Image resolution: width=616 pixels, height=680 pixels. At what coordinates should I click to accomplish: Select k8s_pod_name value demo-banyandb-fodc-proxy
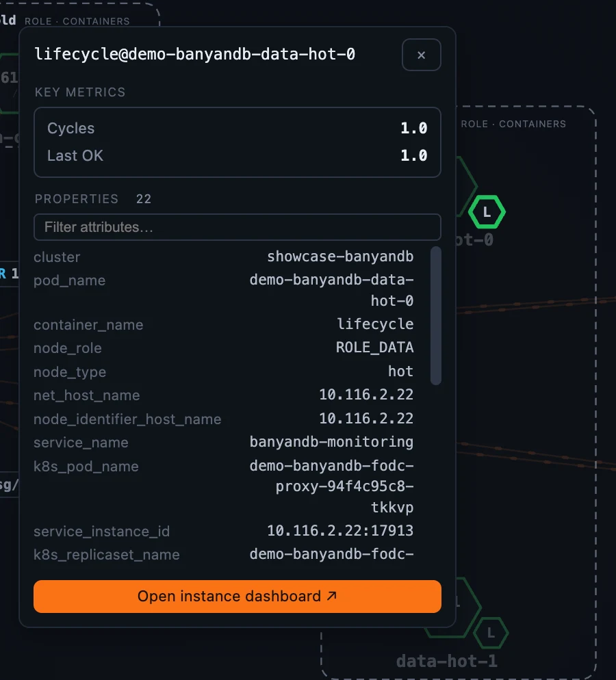[331, 486]
